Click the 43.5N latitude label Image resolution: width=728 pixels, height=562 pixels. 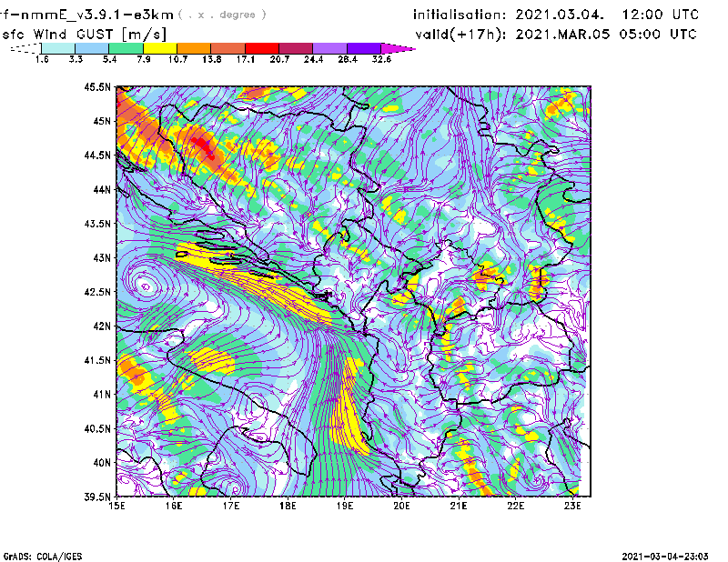point(97,224)
